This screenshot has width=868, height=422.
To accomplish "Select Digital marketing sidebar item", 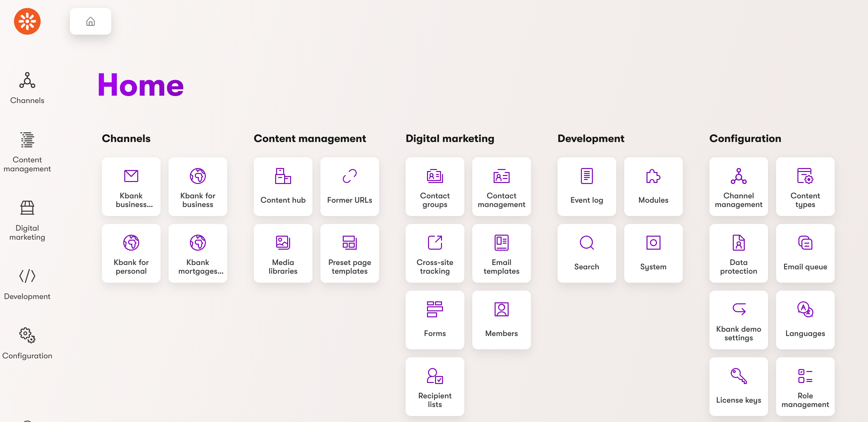I will [x=27, y=220].
